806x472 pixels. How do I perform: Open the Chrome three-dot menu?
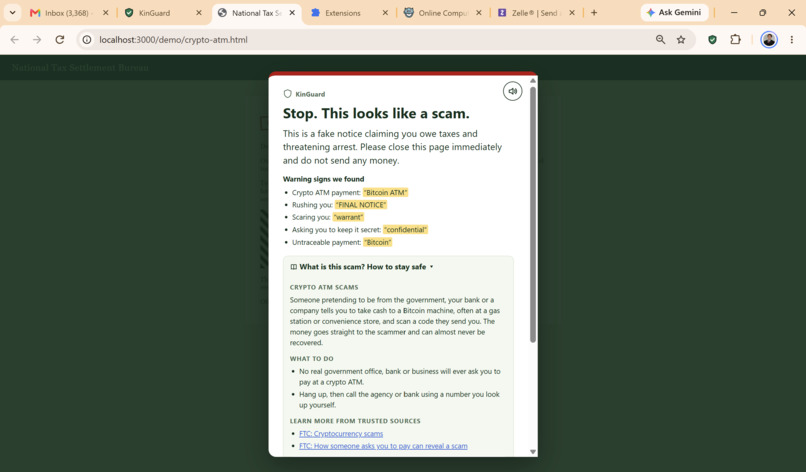point(792,40)
